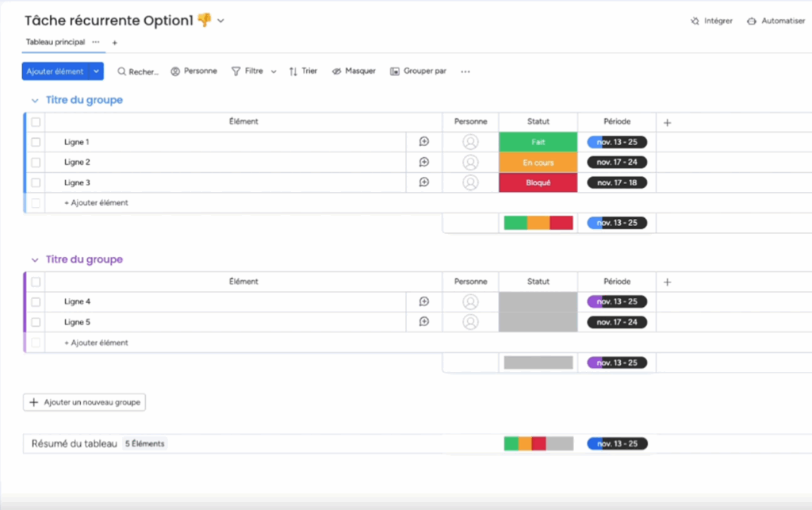Open the Trier sort menu
The width and height of the screenshot is (812, 510).
click(x=304, y=71)
